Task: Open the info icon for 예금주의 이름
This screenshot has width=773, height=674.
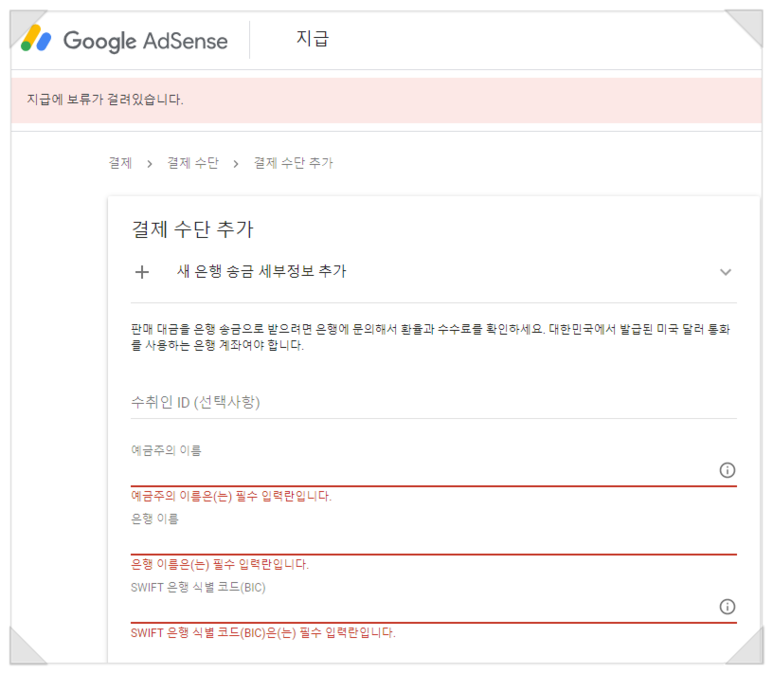Action: (727, 470)
